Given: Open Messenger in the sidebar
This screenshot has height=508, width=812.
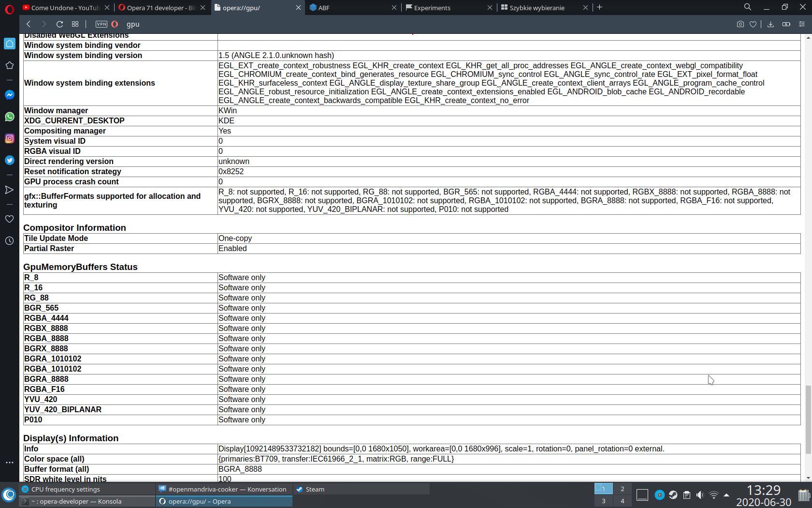Looking at the screenshot, I should point(9,95).
